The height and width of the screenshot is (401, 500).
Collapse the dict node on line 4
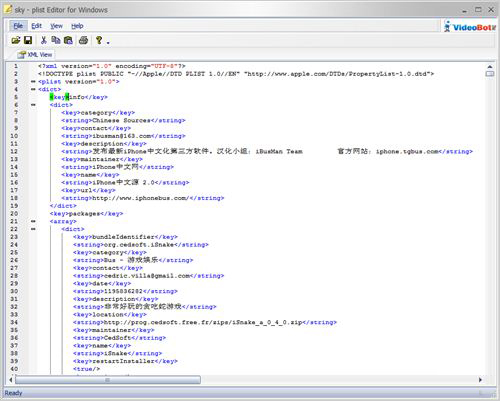[33, 89]
